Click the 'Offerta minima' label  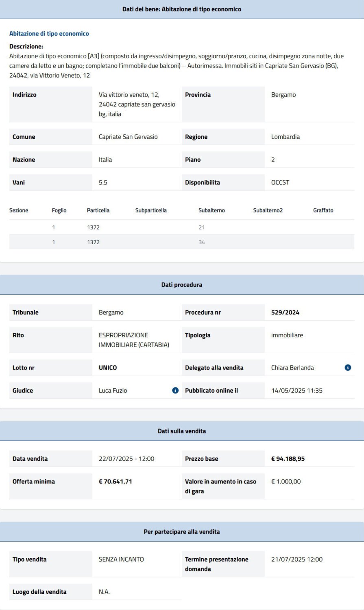coord(33,481)
